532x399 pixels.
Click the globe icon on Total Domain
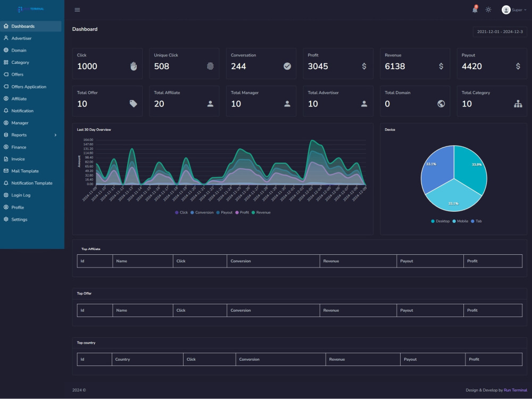pos(441,104)
